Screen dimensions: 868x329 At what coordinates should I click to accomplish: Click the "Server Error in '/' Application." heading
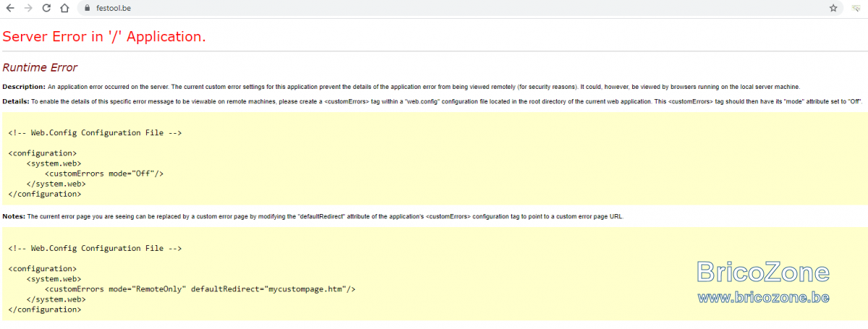[x=104, y=37]
